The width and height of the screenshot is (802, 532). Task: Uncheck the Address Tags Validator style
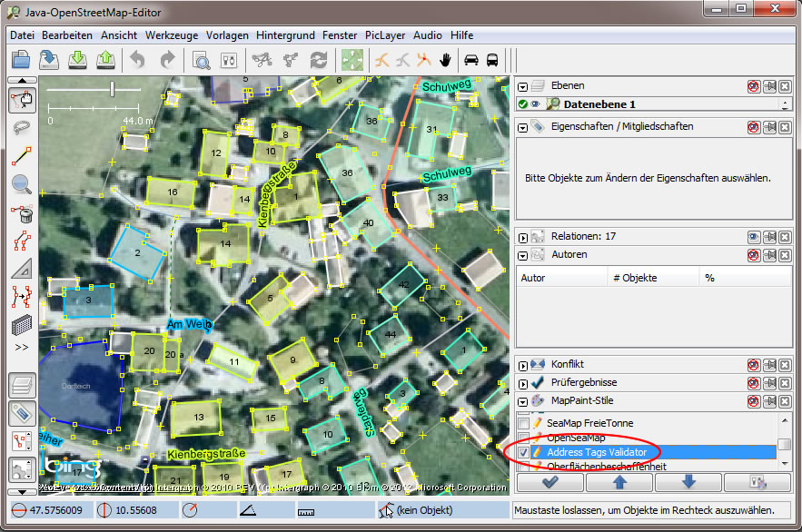(x=523, y=452)
